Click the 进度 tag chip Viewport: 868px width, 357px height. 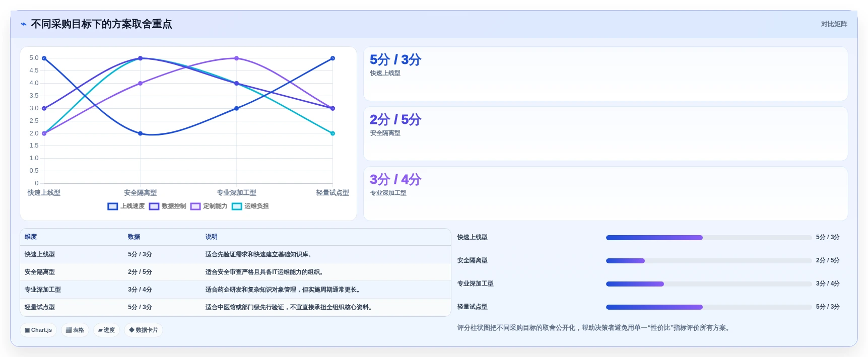coord(106,330)
